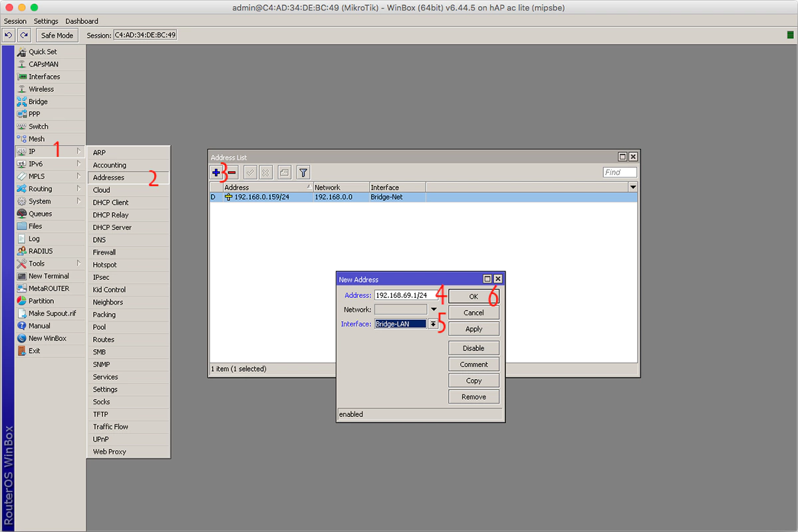Disable address with X icon

click(x=265, y=172)
